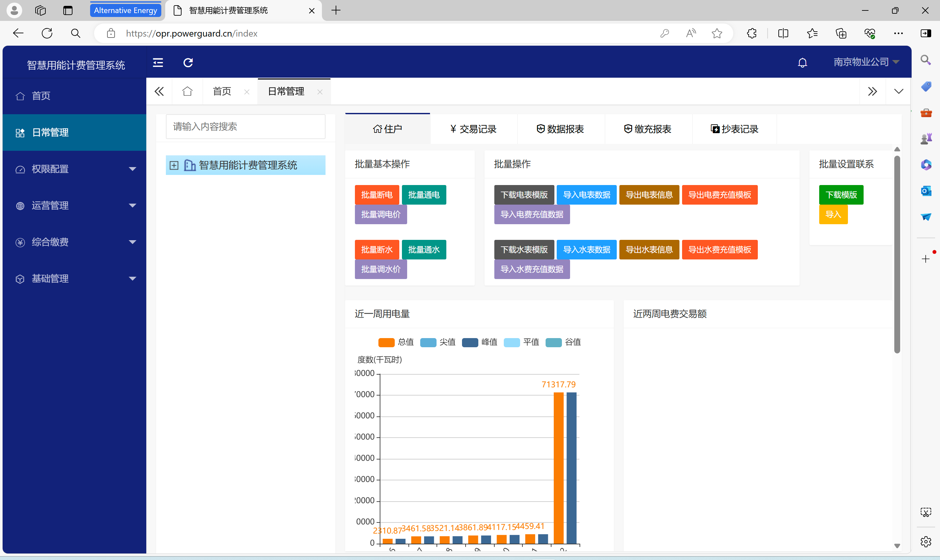Expand the 智慧用能计费管理系统 tree node
940x560 pixels.
coord(174,165)
